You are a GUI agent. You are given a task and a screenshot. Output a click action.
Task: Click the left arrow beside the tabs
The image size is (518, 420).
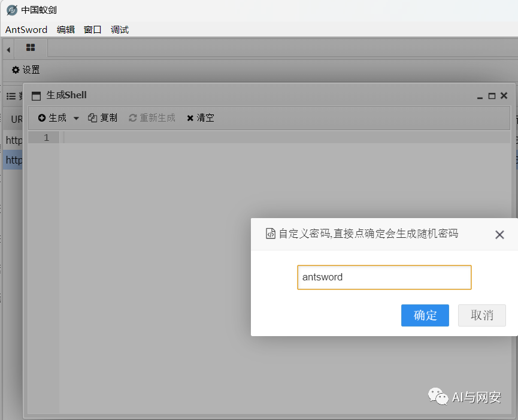click(8, 50)
